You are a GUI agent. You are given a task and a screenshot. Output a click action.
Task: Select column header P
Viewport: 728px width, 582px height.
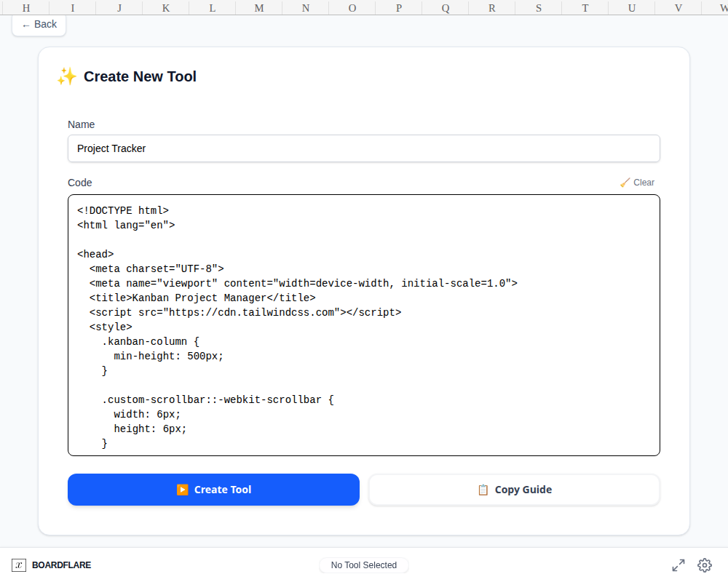[399, 8]
